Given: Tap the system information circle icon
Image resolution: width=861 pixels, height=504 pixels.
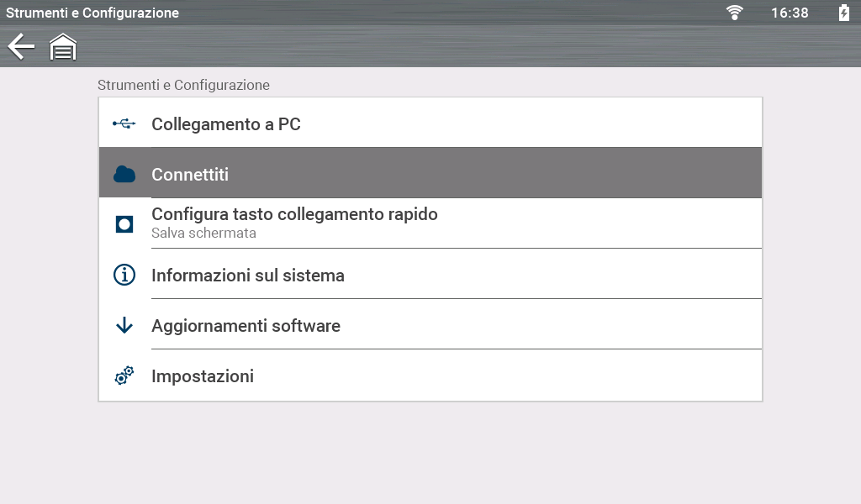Looking at the screenshot, I should (124, 275).
